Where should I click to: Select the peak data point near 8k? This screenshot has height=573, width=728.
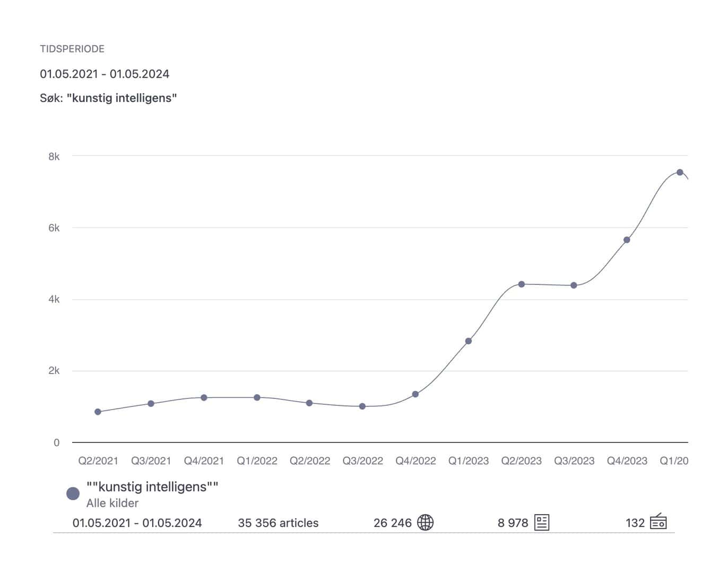tap(680, 172)
